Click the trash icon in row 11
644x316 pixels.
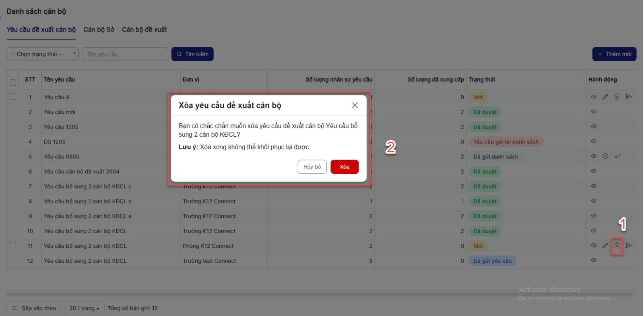(617, 245)
